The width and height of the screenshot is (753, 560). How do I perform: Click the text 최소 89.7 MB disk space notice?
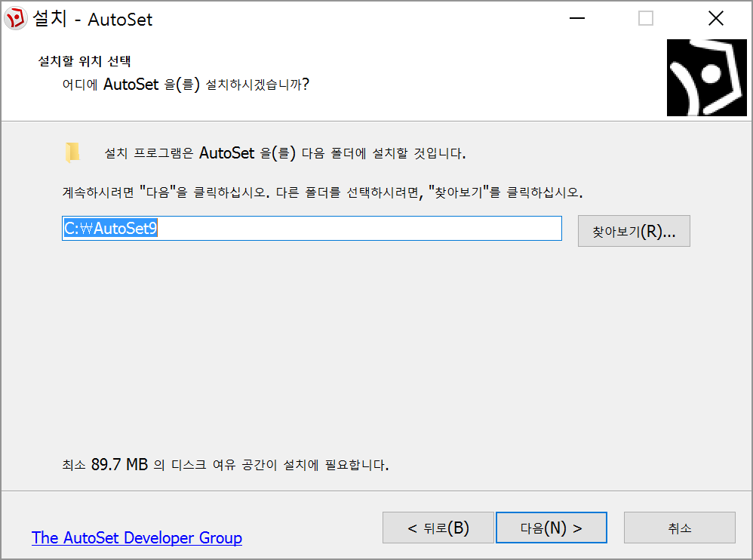click(x=226, y=464)
